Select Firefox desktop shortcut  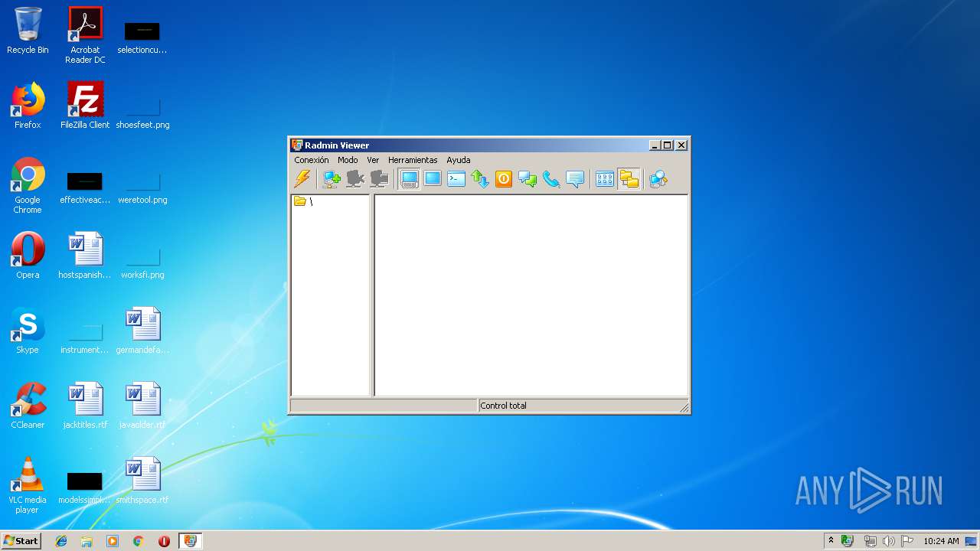[28, 106]
